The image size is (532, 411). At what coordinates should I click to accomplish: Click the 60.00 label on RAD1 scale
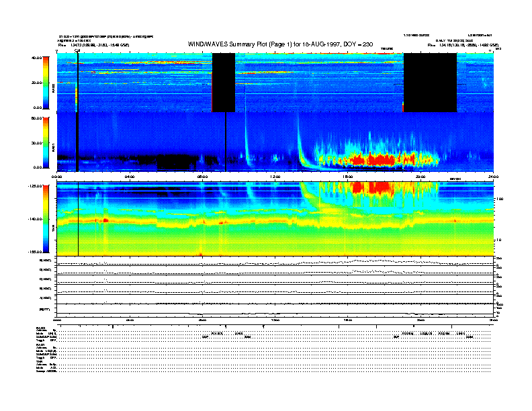click(x=36, y=118)
